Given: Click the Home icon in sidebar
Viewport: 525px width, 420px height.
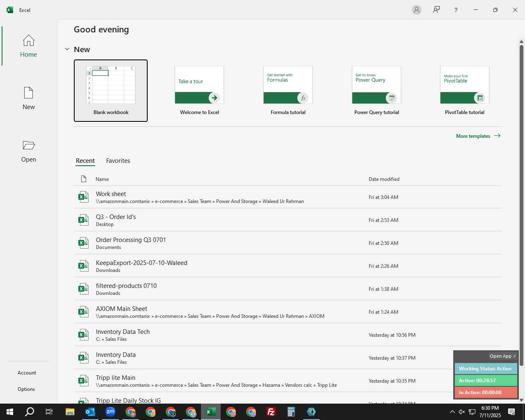Looking at the screenshot, I should (x=28, y=41).
